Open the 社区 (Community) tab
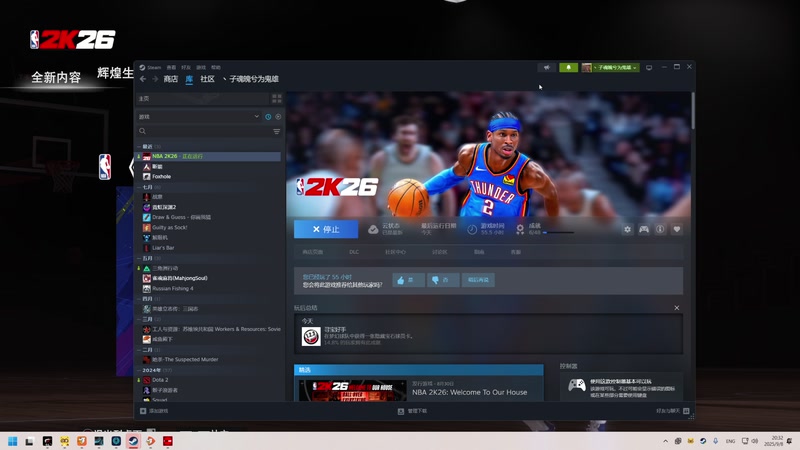This screenshot has width=800, height=450. click(207, 79)
